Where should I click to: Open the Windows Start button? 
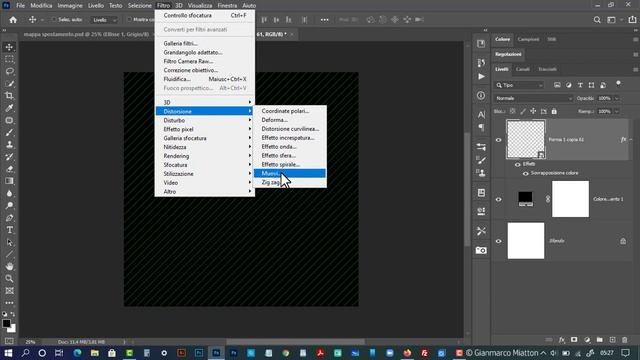pos(8,353)
